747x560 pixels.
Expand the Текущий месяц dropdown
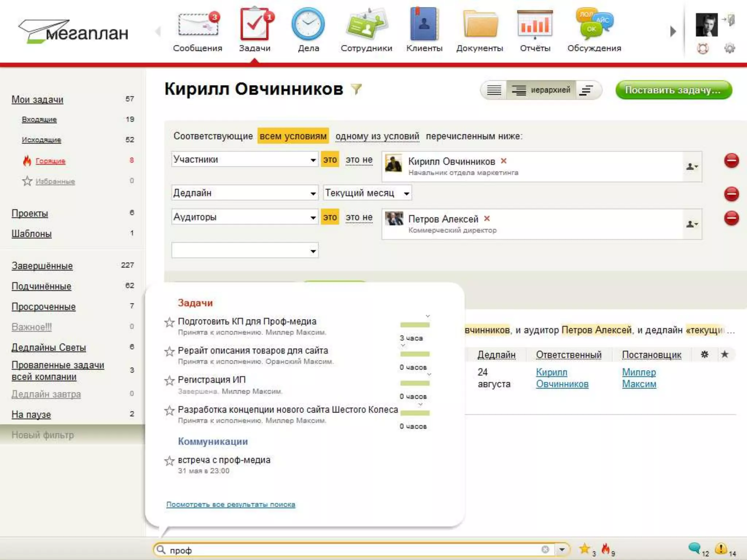click(367, 193)
